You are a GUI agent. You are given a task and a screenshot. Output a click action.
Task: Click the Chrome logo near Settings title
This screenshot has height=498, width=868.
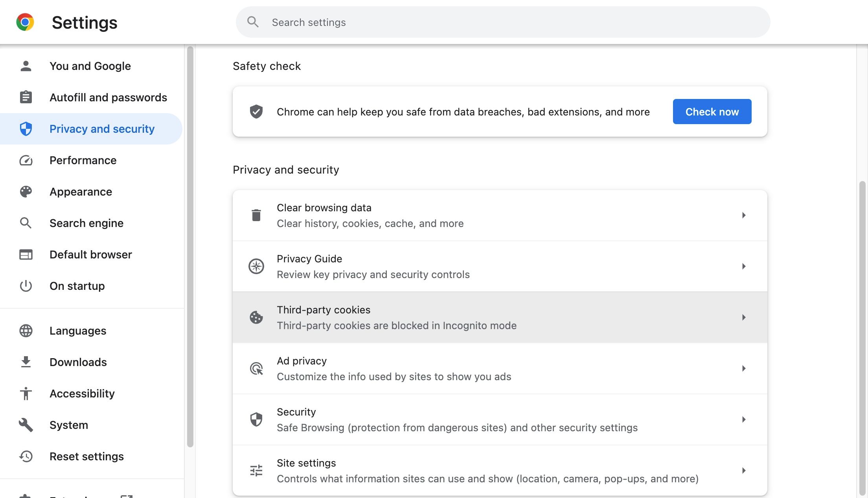coord(25,22)
